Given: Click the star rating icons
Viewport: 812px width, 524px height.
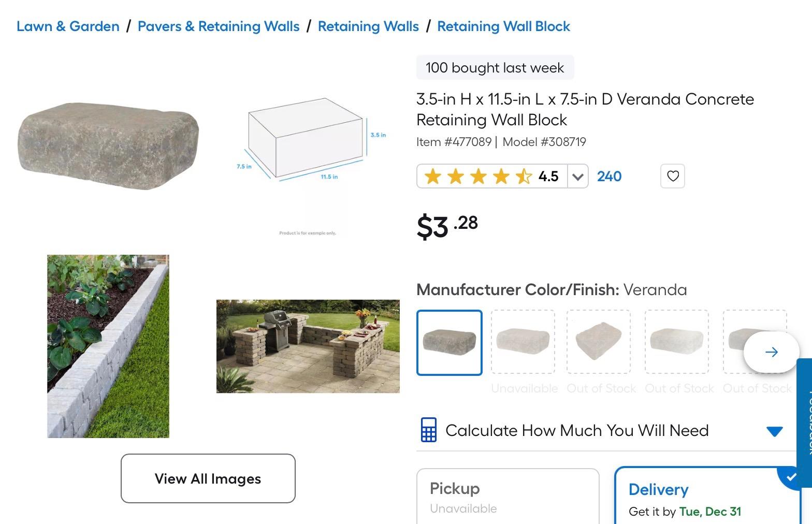Looking at the screenshot, I should pyautogui.click(x=477, y=177).
